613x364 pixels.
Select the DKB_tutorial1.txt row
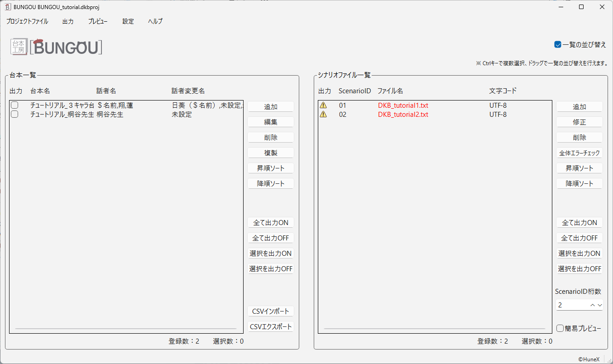403,105
